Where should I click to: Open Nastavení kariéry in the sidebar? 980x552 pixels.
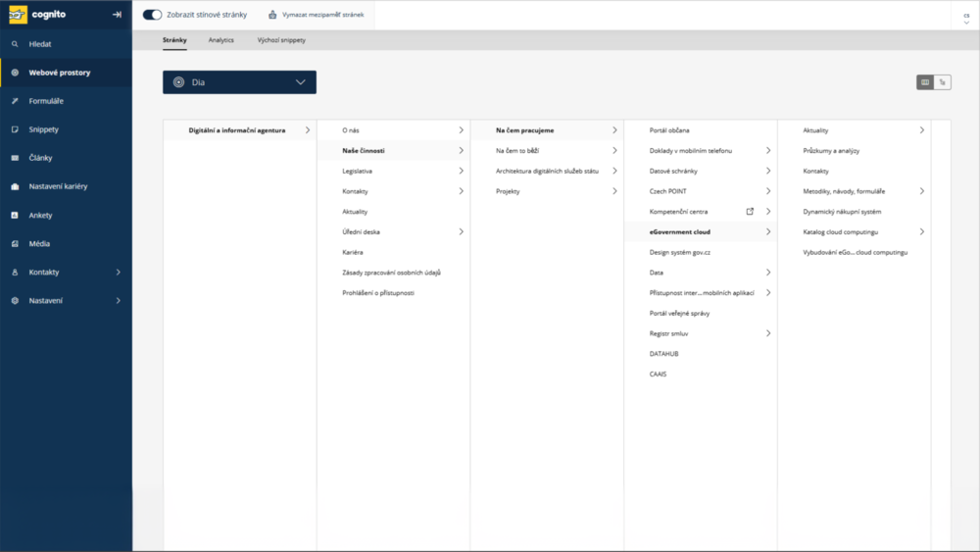pyautogui.click(x=58, y=186)
